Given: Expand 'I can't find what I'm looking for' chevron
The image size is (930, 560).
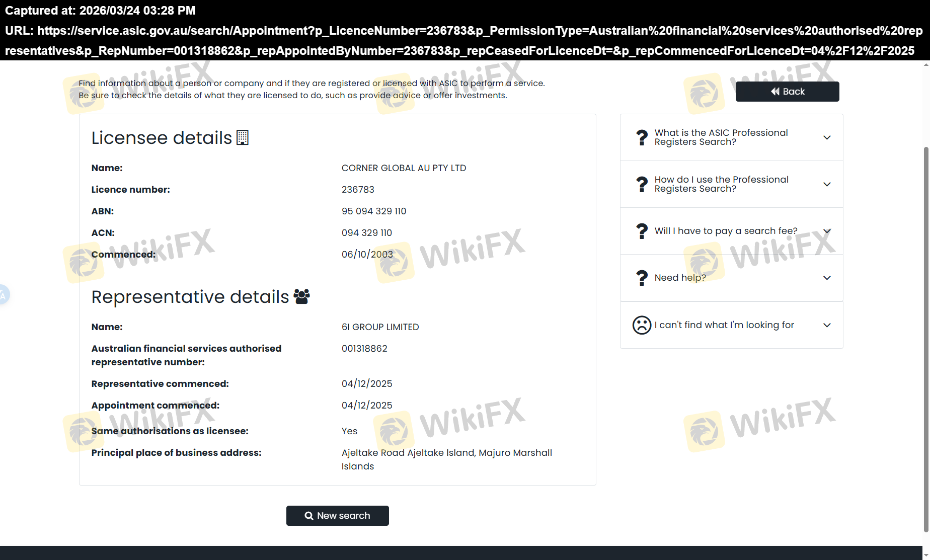Looking at the screenshot, I should [x=827, y=325].
